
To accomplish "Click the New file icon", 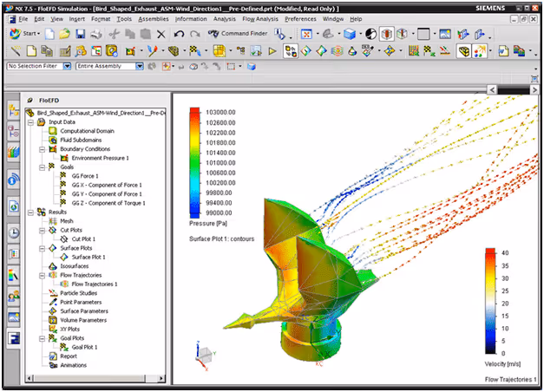I will 50,34.
